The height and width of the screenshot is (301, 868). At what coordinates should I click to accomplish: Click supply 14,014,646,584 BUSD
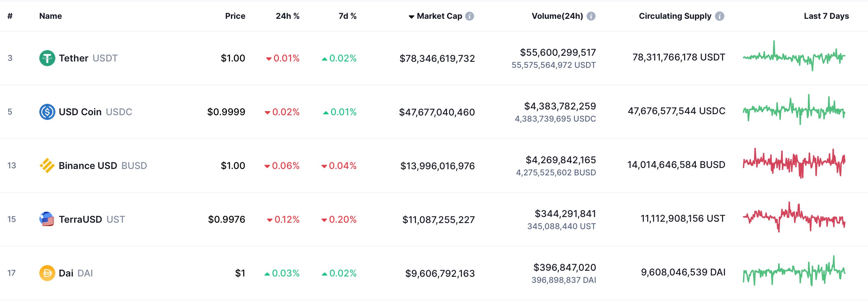pos(676,165)
